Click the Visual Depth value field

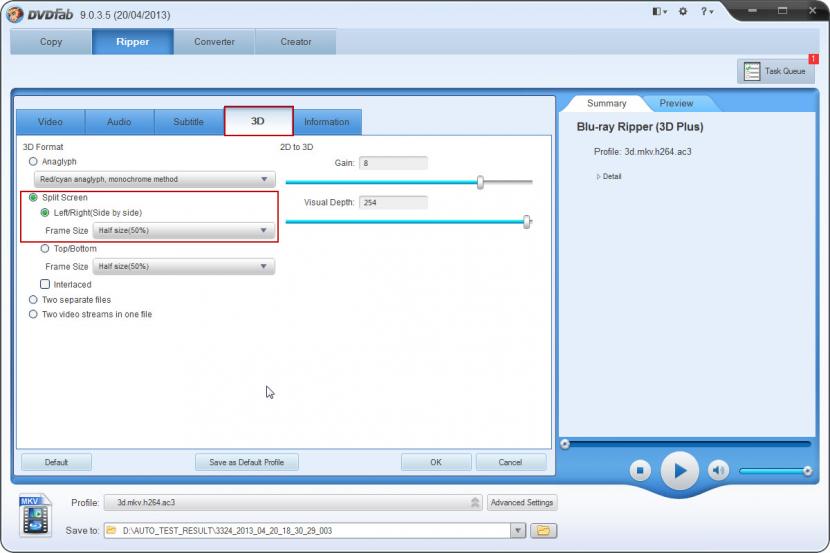coord(393,202)
